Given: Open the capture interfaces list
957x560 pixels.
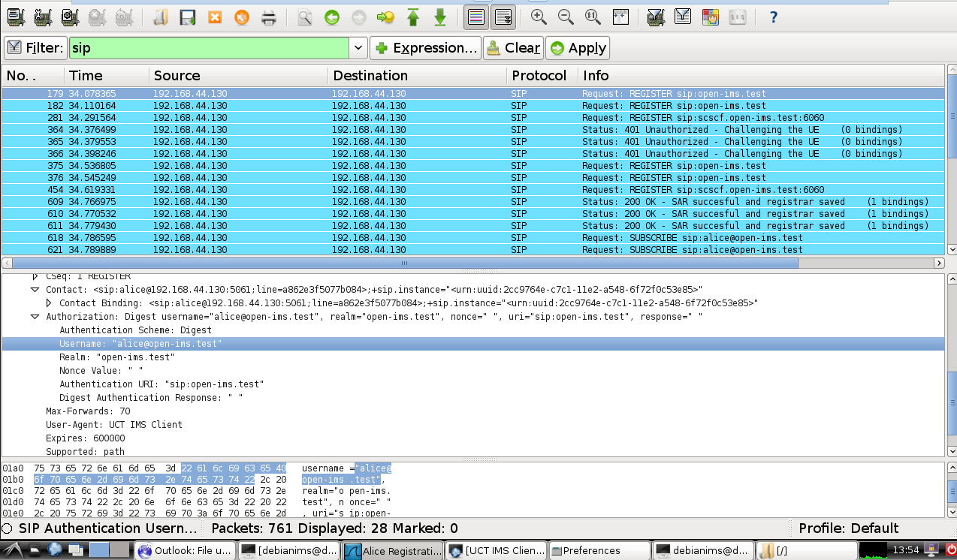Looking at the screenshot, I should pyautogui.click(x=16, y=17).
